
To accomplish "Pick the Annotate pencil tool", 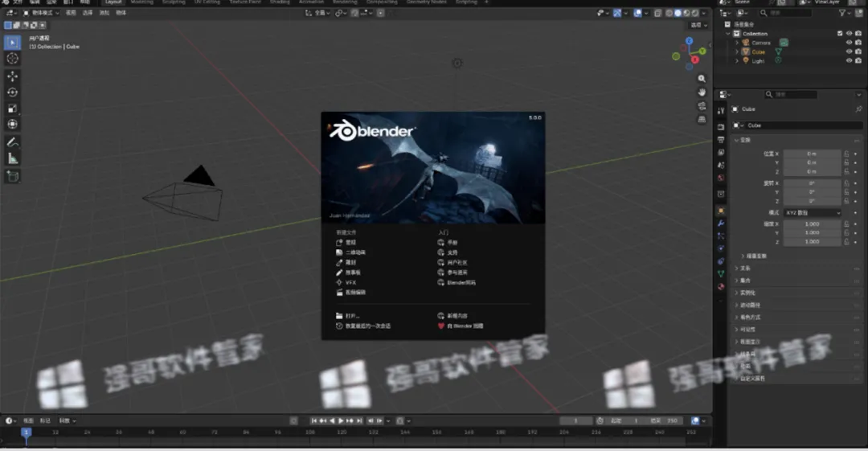I will (x=12, y=142).
